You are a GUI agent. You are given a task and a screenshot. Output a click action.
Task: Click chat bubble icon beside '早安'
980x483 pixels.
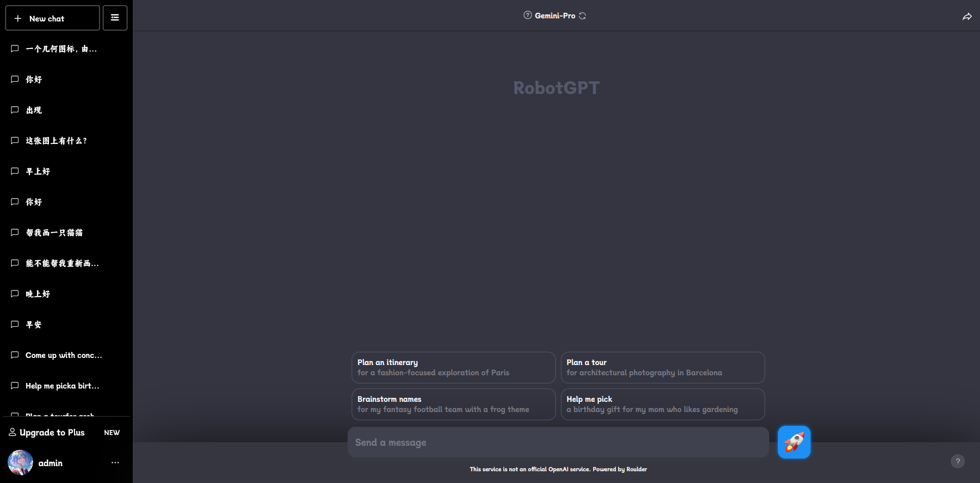[x=15, y=324]
